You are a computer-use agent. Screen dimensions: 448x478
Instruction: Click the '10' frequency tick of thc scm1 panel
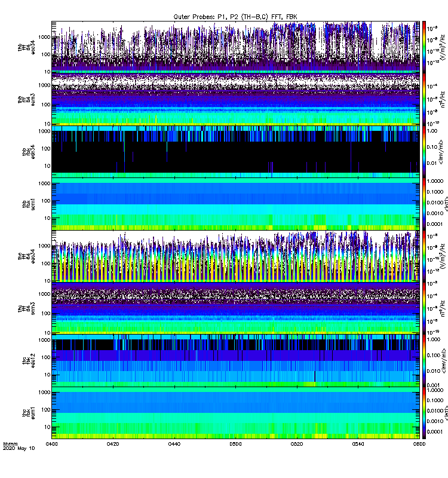[x=47, y=427]
